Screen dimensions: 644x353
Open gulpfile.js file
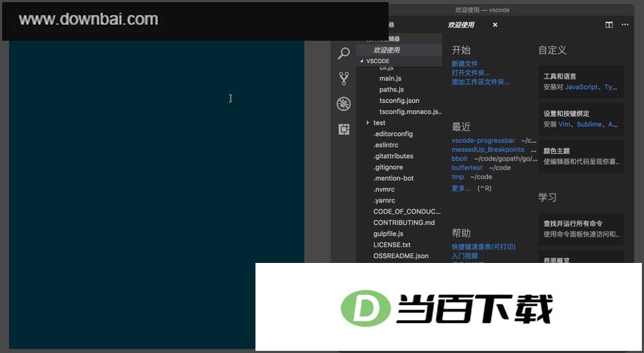(388, 233)
